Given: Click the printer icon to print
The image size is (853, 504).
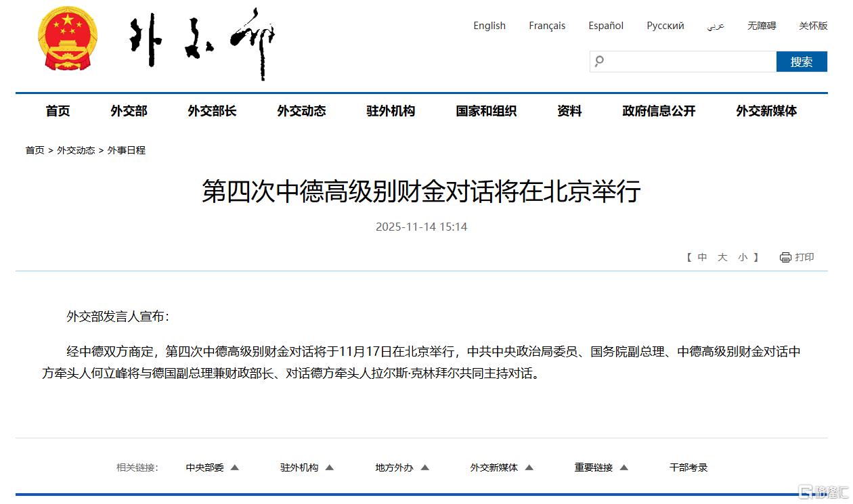Looking at the screenshot, I should point(785,258).
